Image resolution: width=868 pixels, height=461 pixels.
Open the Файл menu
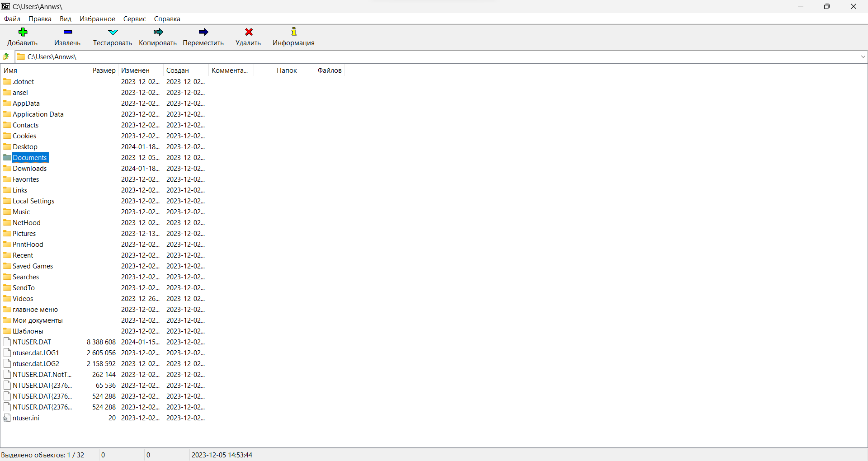coord(12,19)
